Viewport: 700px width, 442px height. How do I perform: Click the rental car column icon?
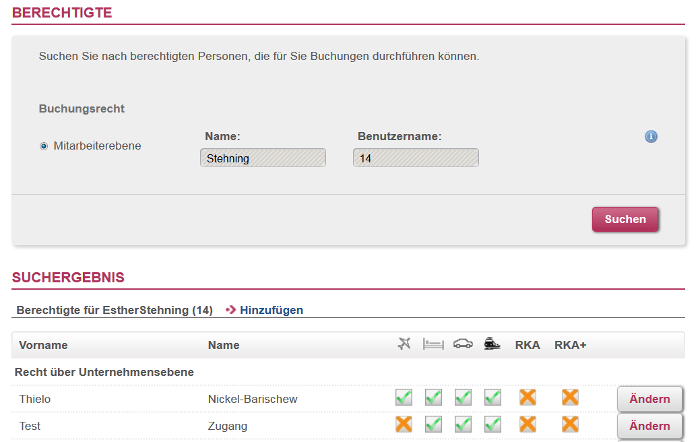pyautogui.click(x=463, y=344)
